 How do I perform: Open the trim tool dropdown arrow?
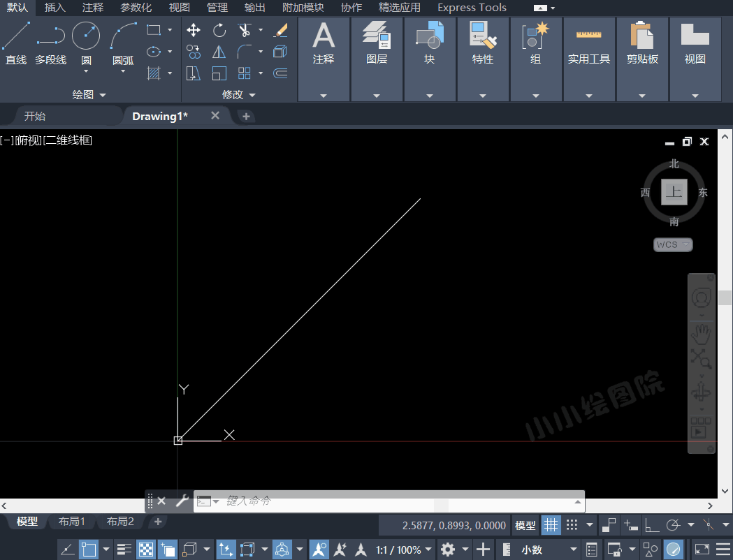pos(261,30)
